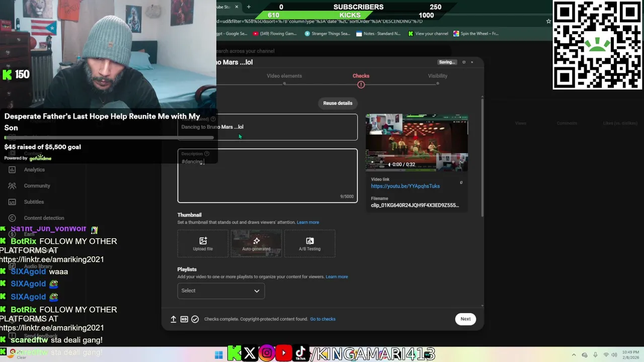Open the youtu.be video link
Screen dimensions: 644x362
(x=405, y=186)
